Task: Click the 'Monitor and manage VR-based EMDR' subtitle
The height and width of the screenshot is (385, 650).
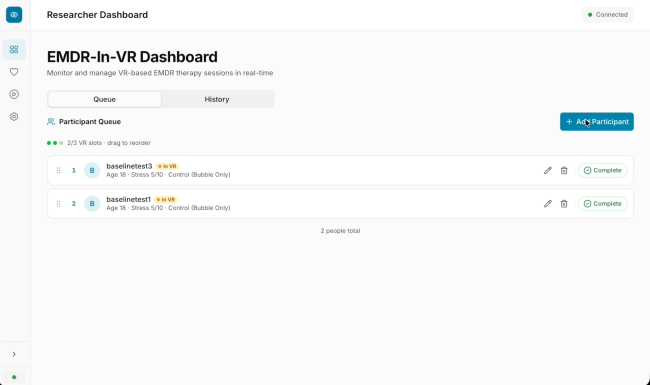Action: (x=160, y=73)
